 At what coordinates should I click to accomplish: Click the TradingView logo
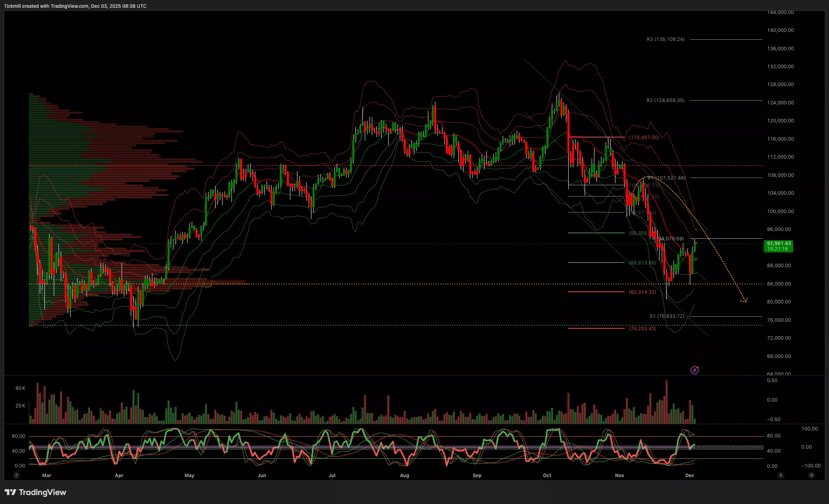point(35,492)
